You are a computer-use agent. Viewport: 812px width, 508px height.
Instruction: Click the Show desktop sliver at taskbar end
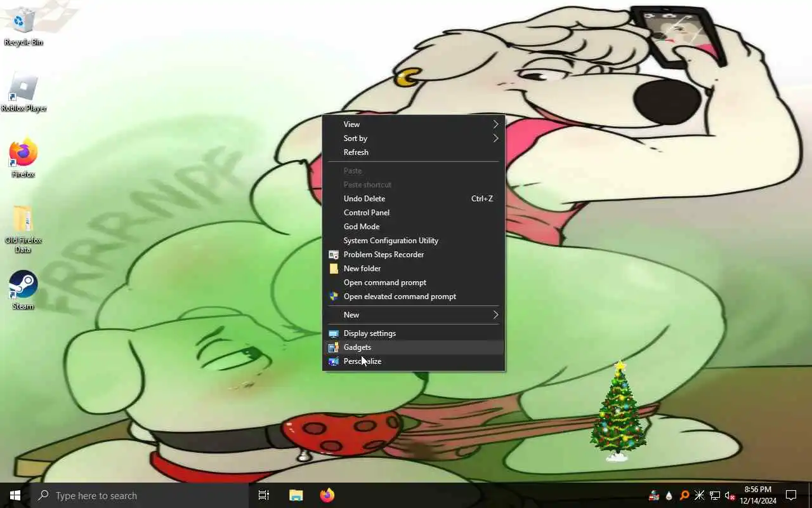(x=810, y=495)
